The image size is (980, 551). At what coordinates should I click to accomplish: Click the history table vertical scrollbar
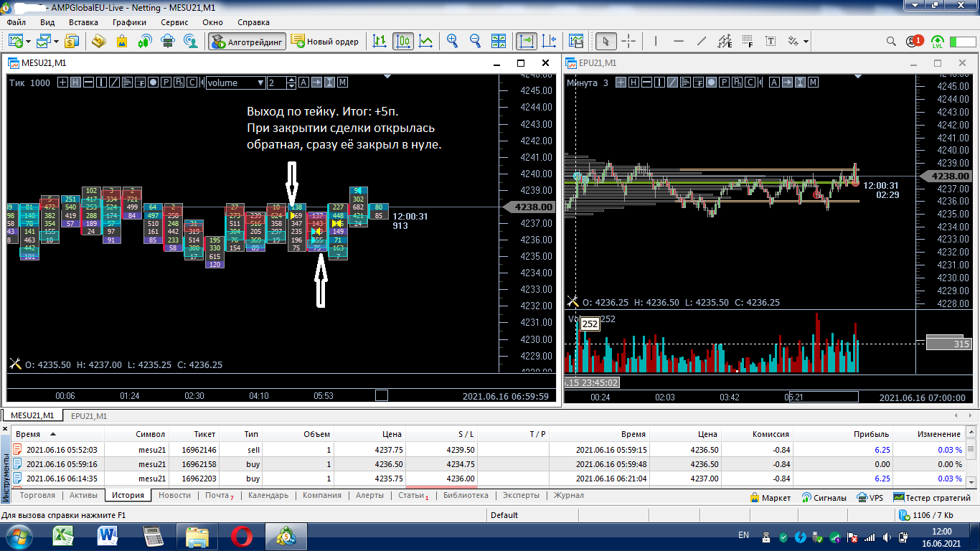point(971,456)
